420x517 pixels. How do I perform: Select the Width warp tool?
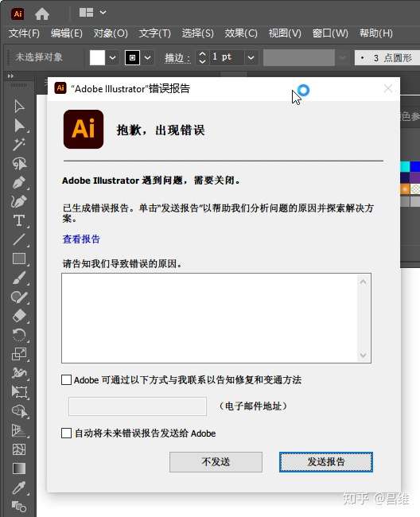click(19, 372)
